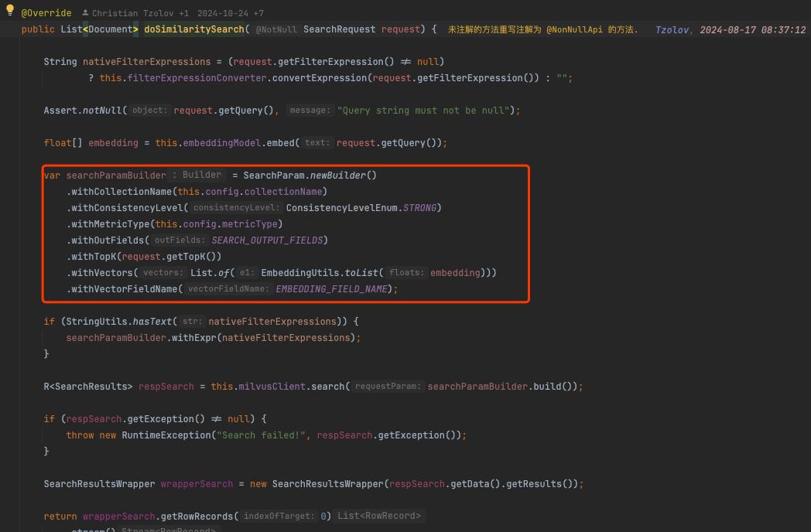Click the @Override annotation
The image size is (811, 532).
point(46,13)
